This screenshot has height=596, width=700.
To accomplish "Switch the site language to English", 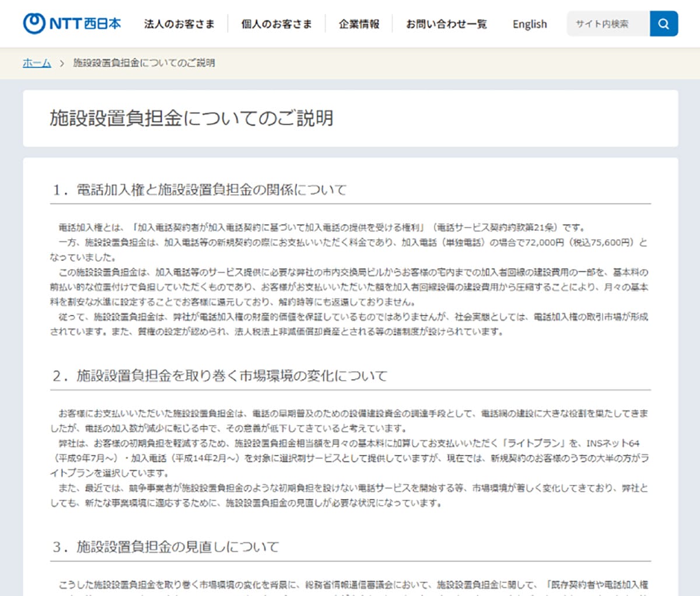I will [529, 24].
